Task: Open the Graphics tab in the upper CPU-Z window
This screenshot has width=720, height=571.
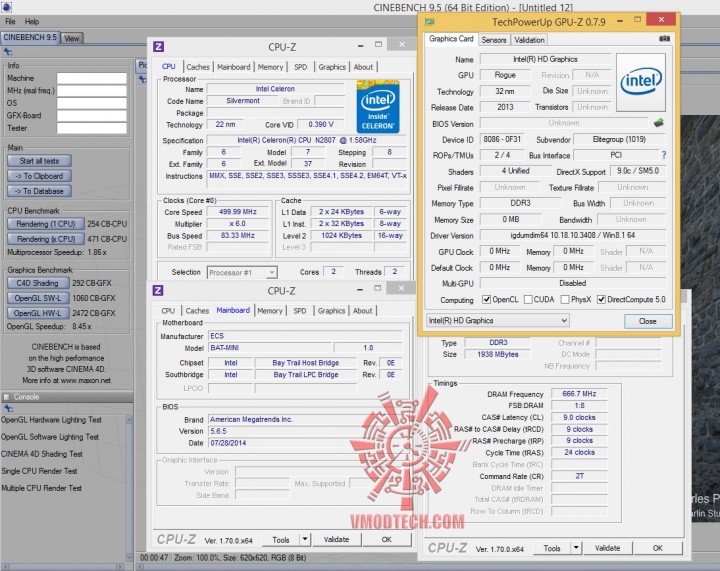Action: (332, 67)
